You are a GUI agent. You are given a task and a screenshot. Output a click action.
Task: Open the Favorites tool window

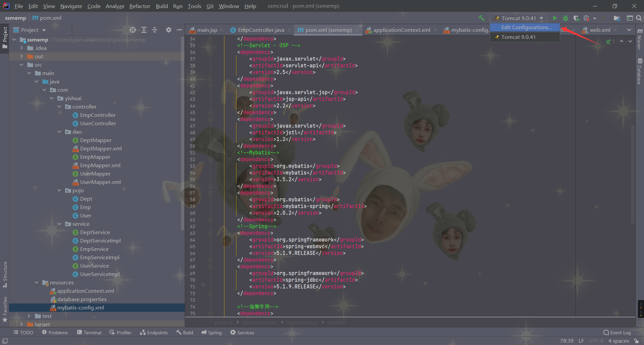point(5,309)
